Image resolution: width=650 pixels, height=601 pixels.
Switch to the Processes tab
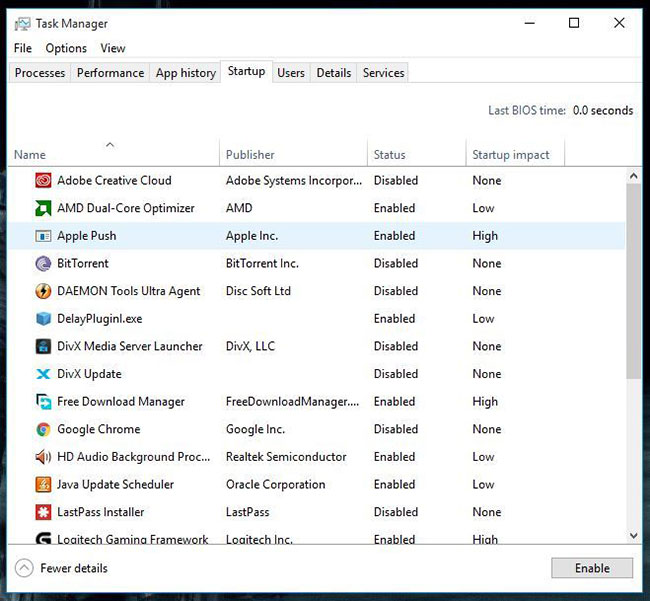tap(40, 73)
